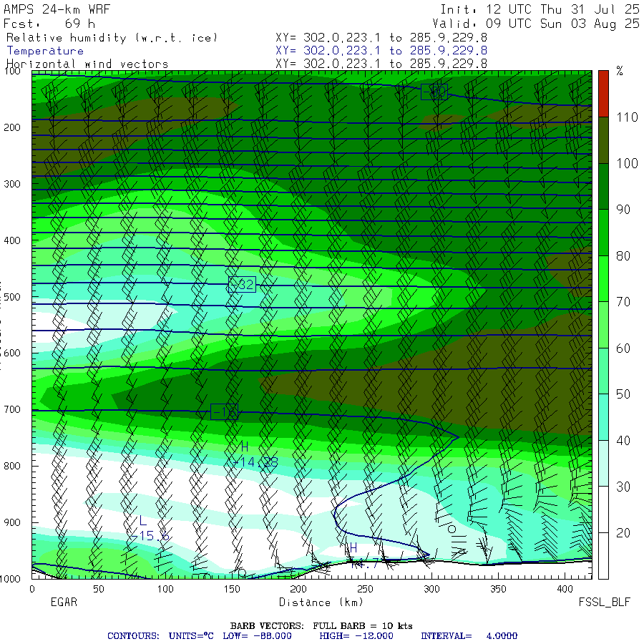Click the '0' distance axis label
This screenshot has height=644, width=644.
tap(32, 589)
